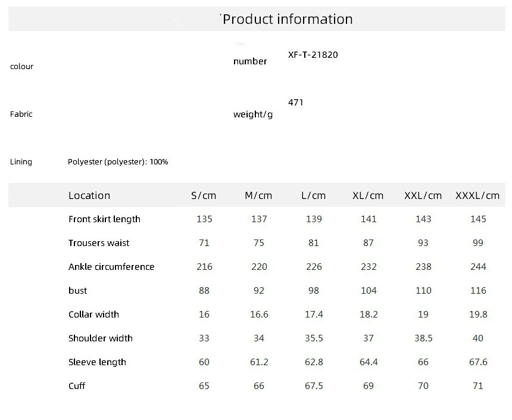Click the Location column header

pyautogui.click(x=89, y=195)
